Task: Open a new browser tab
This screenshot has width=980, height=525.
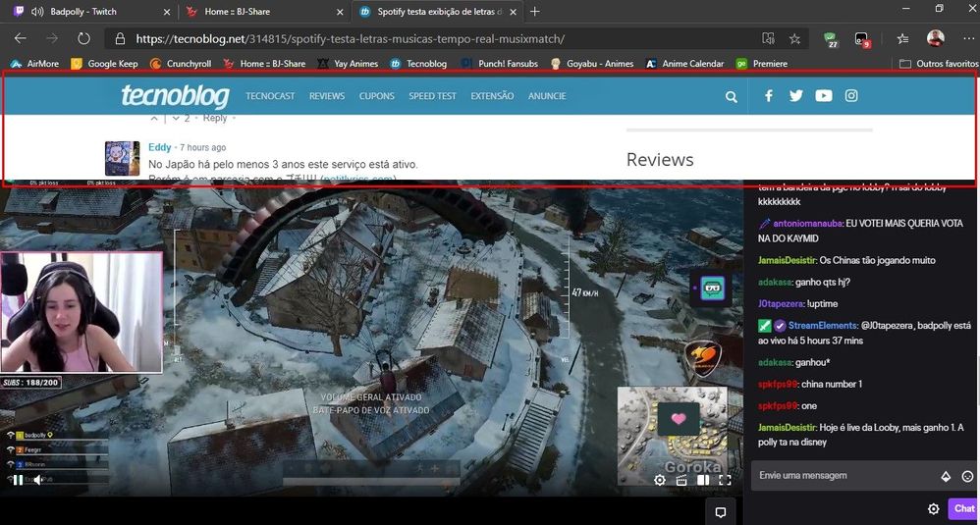Action: (535, 11)
